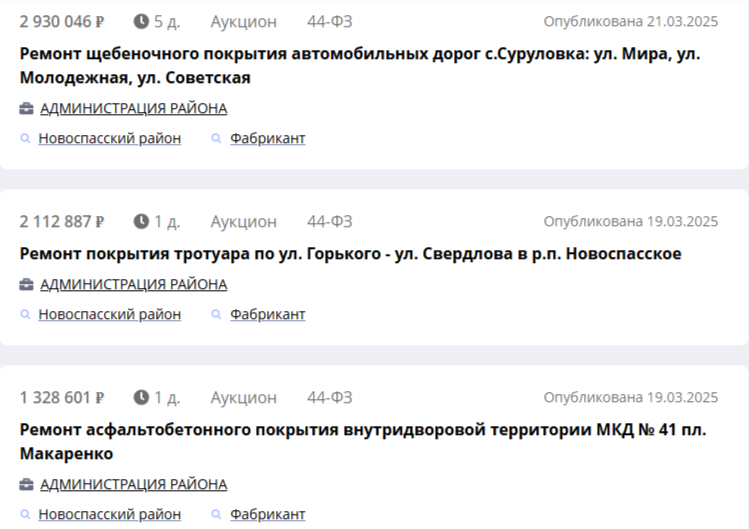Click the Аукцион label on the 2 112 887 ₽ tender

[x=243, y=221]
